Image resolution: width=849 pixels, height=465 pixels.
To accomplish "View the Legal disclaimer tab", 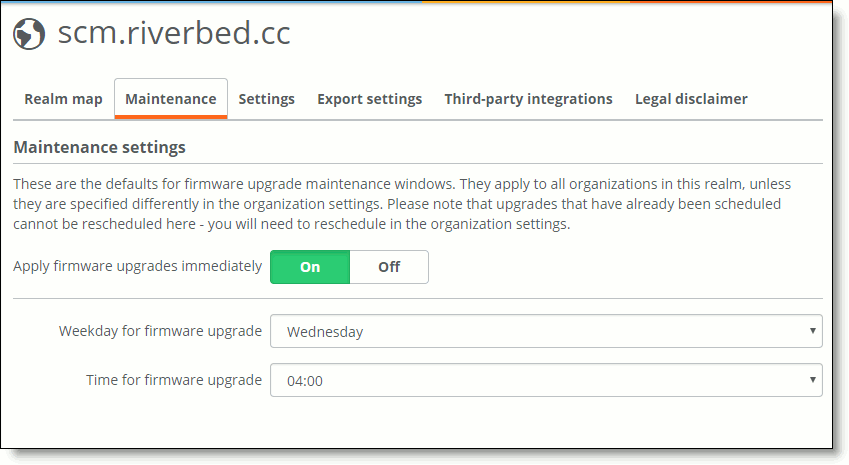I will [x=691, y=99].
